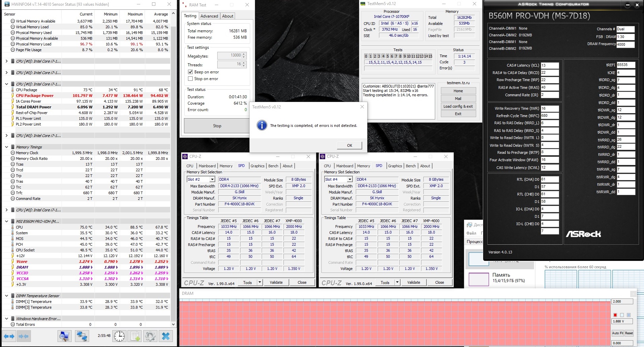Click the thermometer icon beside CPU Package
This screenshot has height=347, width=644.
[13, 90]
